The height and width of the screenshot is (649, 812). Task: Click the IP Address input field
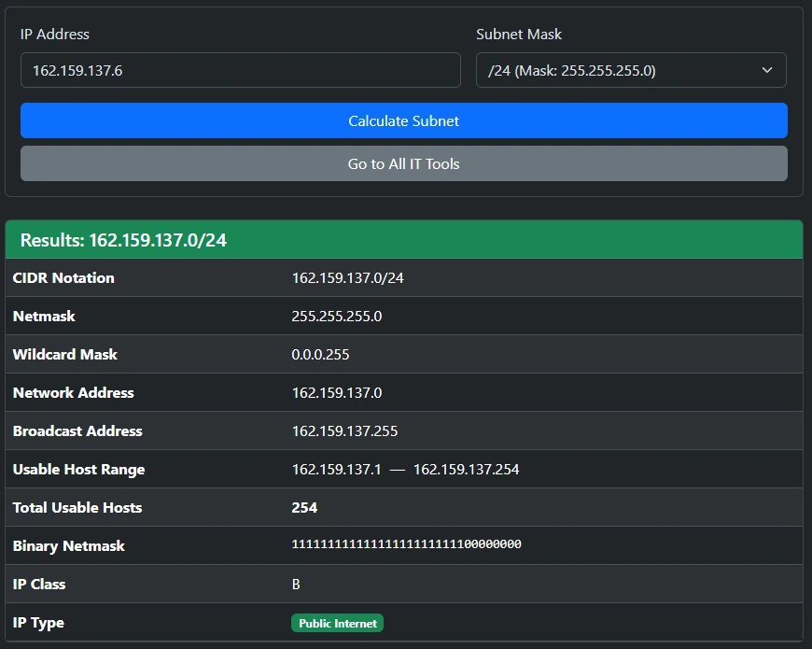240,70
